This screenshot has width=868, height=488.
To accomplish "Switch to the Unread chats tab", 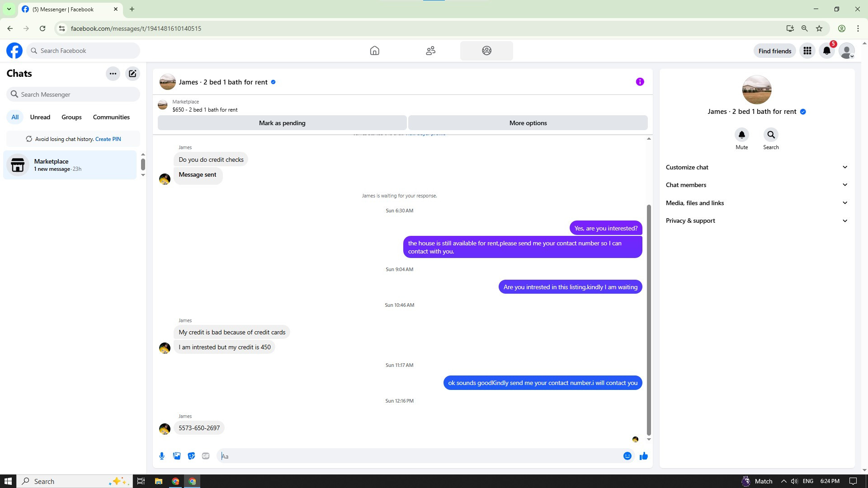I will [40, 117].
